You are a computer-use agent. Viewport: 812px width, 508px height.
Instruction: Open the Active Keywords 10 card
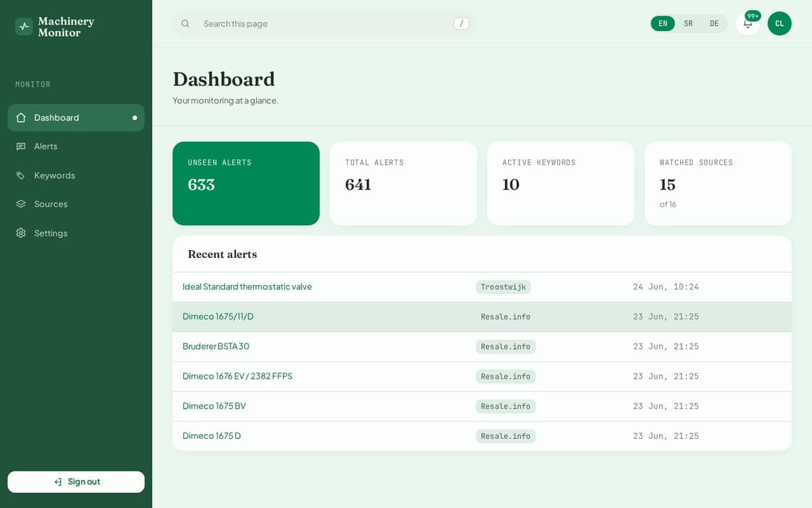coord(561,184)
